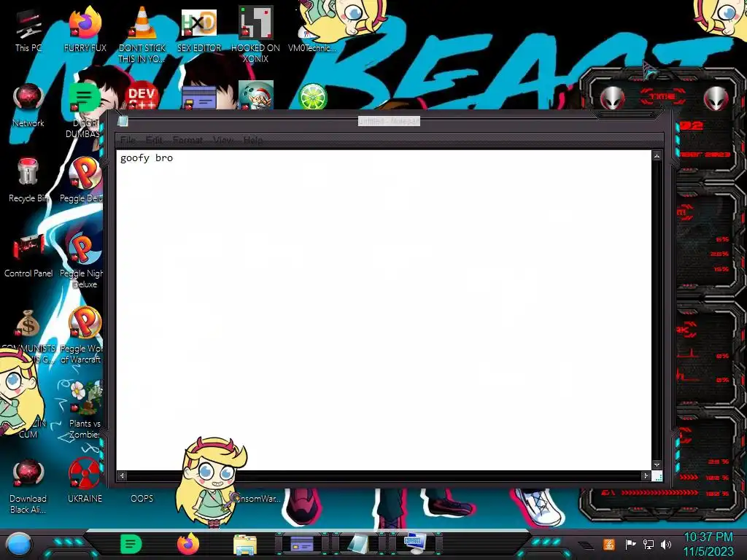Launch Firefox from the taskbar
Viewport: 747px width, 560px height.
click(188, 544)
